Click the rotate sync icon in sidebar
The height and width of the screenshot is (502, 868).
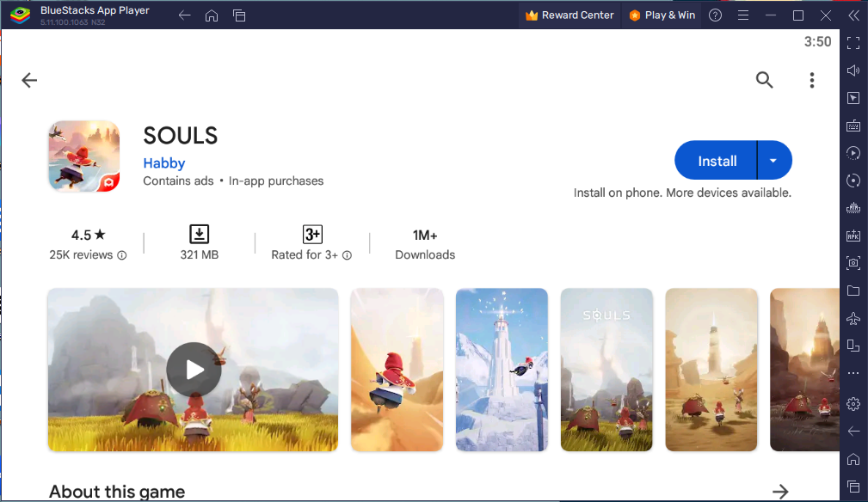click(x=853, y=181)
